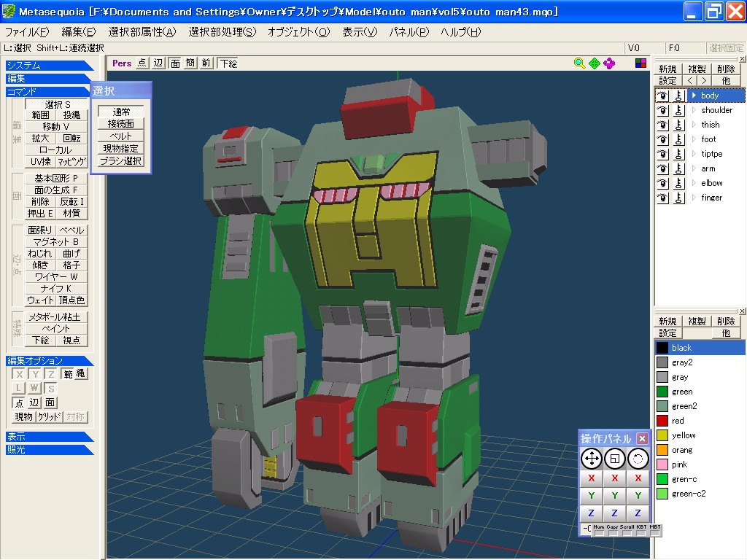
Task: Open the 選択部属性(A) menu
Action: 142,32
